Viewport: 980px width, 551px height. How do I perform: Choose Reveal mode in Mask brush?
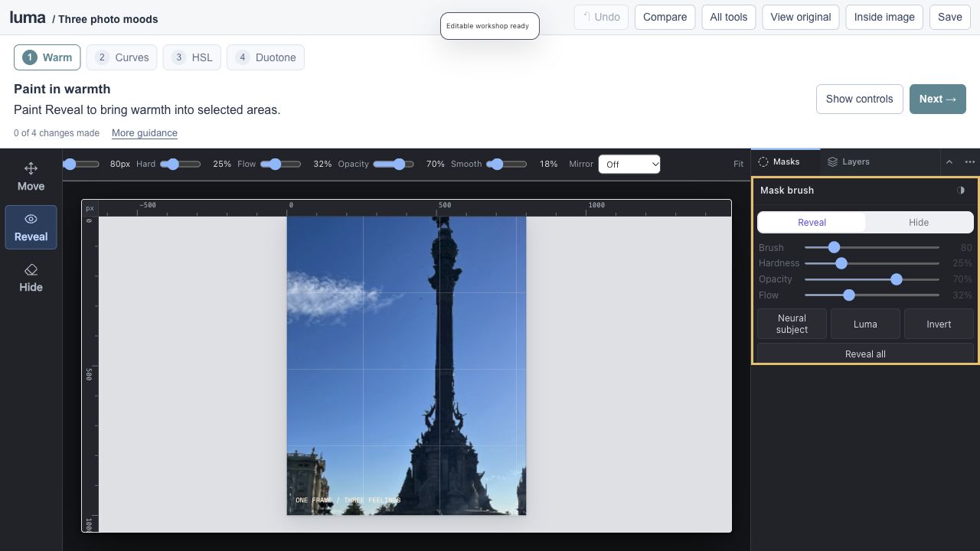click(x=812, y=223)
